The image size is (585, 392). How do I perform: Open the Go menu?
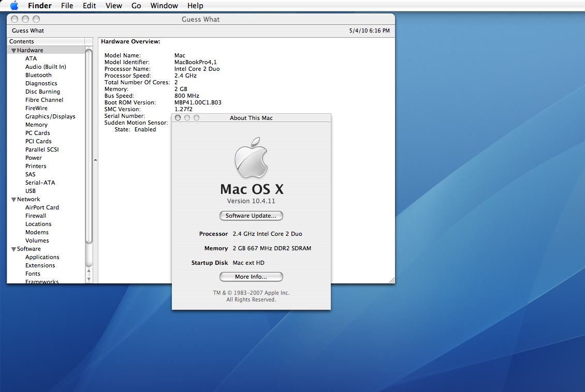[x=136, y=6]
